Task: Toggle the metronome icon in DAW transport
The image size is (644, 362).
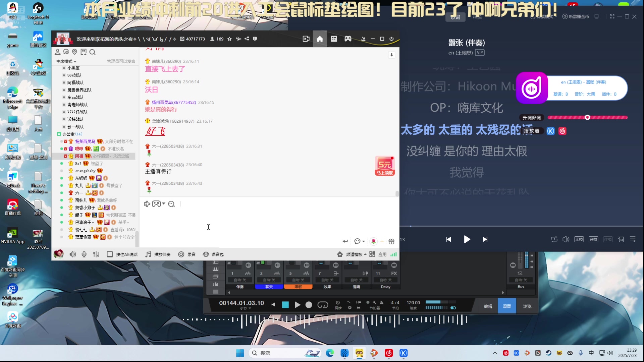Action: point(381,303)
